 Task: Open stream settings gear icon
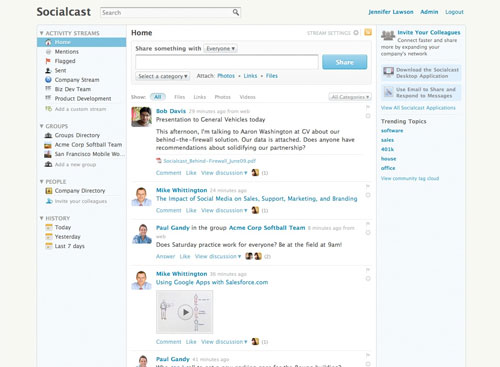click(356, 33)
